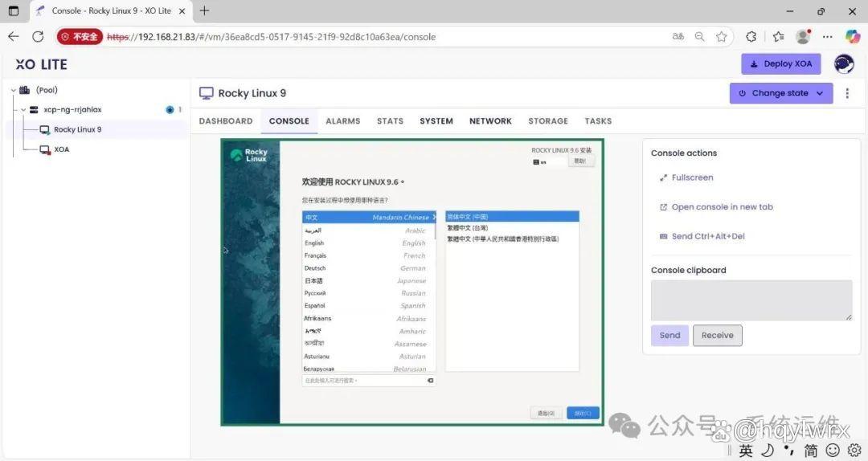Click the insecure connection warning badge

click(80, 36)
